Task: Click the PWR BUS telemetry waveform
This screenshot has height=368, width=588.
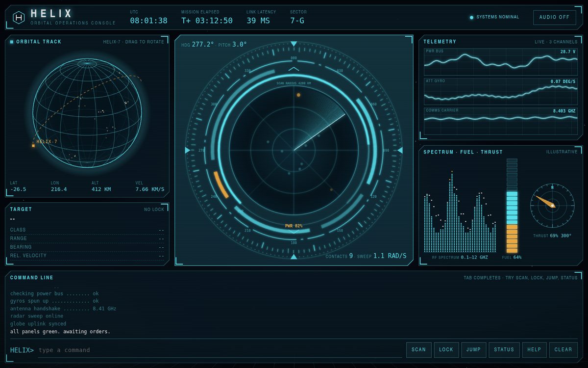Action: click(x=500, y=61)
